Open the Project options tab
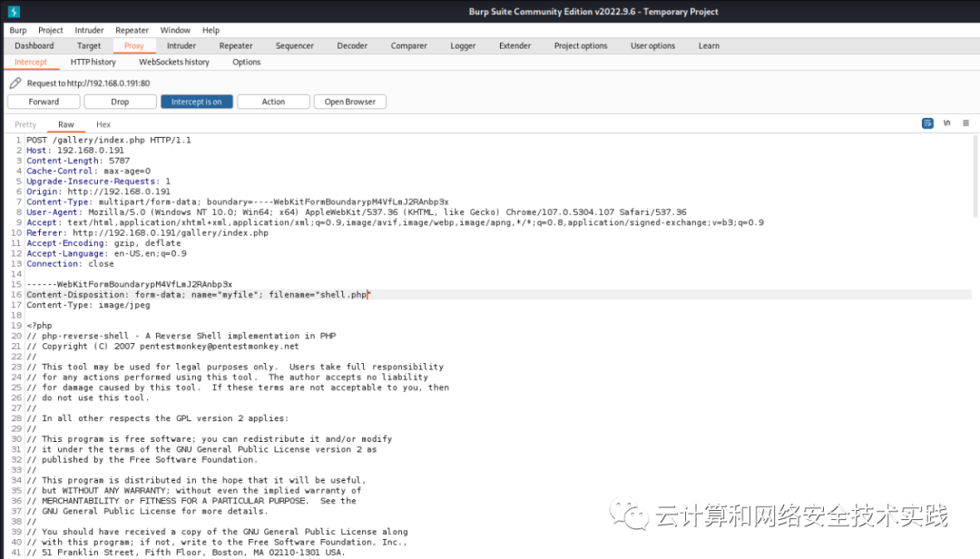Image resolution: width=980 pixels, height=559 pixels. pyautogui.click(x=581, y=45)
